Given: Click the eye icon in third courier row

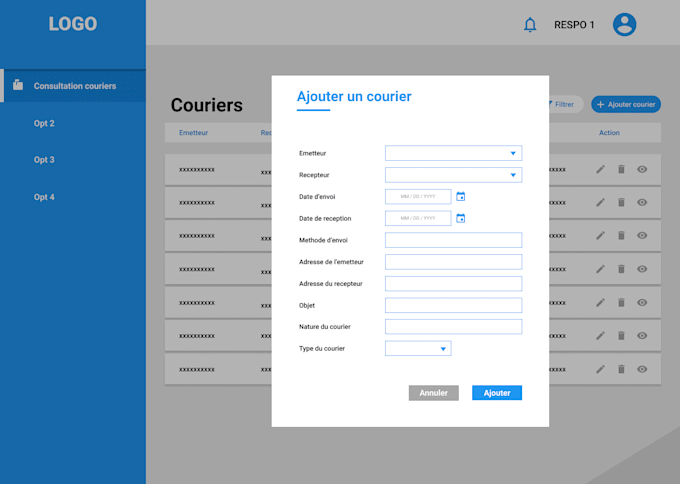Looking at the screenshot, I should click(x=642, y=235).
